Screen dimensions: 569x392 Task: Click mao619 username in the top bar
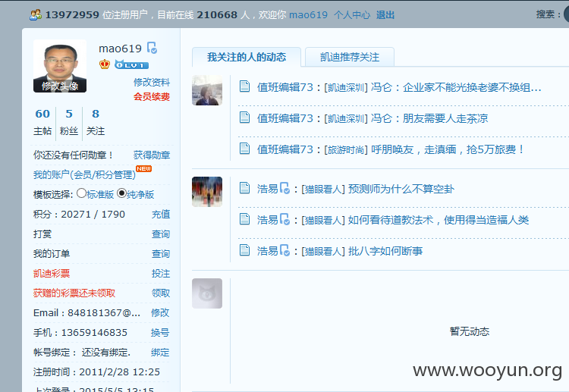[x=308, y=15]
